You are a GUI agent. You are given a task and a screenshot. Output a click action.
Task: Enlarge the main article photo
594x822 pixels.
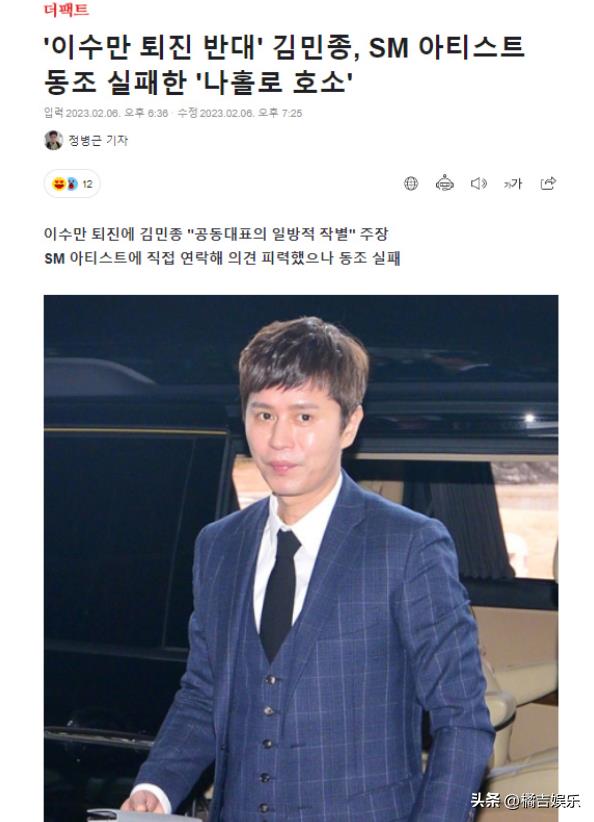[301, 558]
